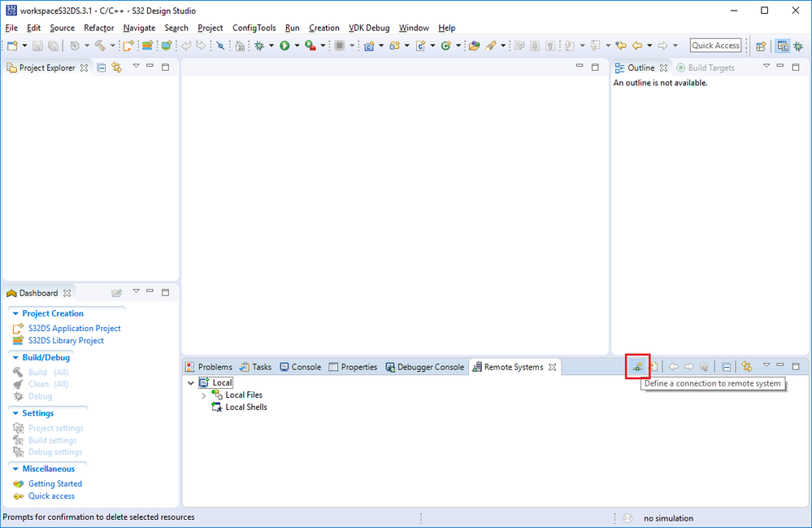The width and height of the screenshot is (812, 528).
Task: Click the new C source file icon
Action: (x=420, y=46)
